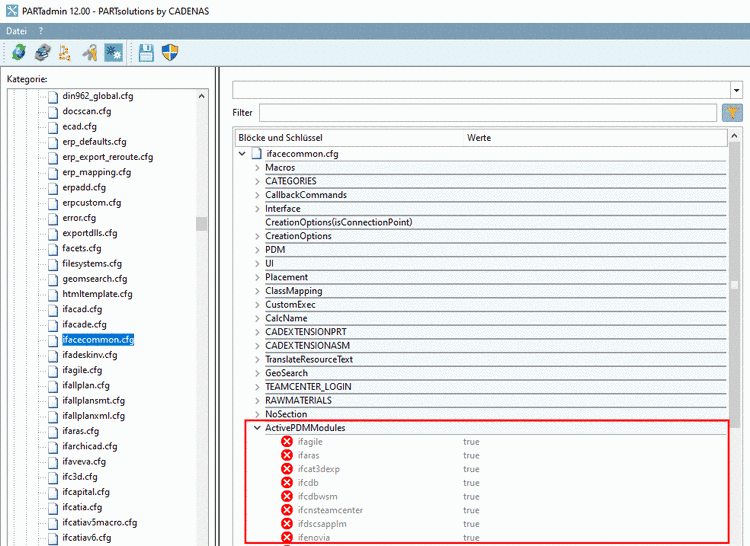Click the category list scroll up arrow
This screenshot has height=546, width=750.
click(x=201, y=96)
